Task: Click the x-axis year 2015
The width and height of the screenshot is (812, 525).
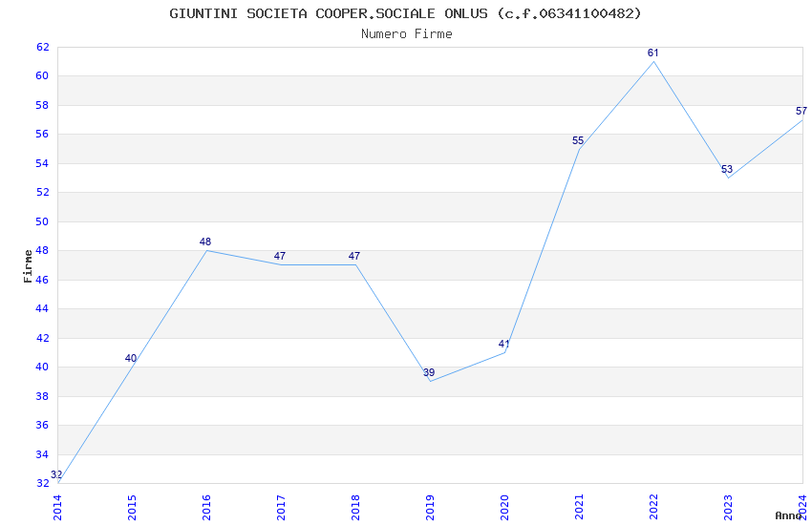Action: click(x=132, y=507)
